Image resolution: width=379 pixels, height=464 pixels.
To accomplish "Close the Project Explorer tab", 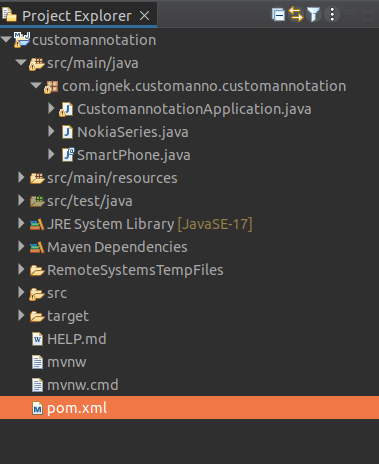I will click(x=144, y=15).
